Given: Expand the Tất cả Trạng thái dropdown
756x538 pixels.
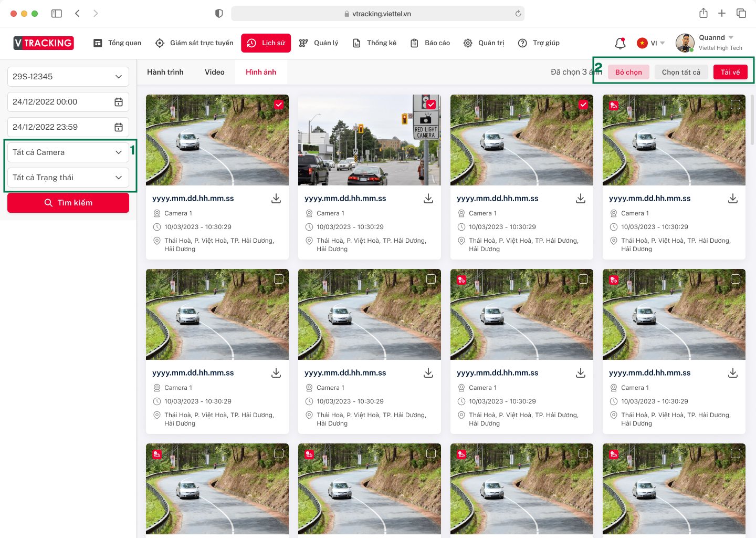Looking at the screenshot, I should tap(68, 178).
